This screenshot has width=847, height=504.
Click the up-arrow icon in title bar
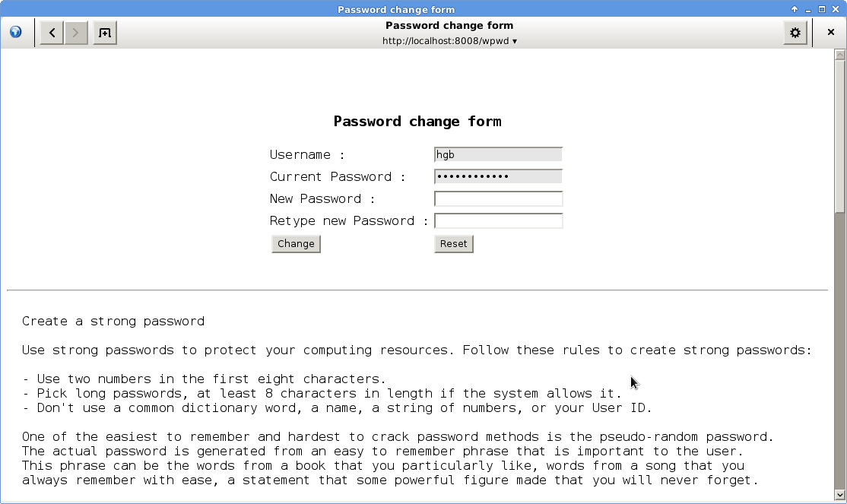(x=795, y=9)
